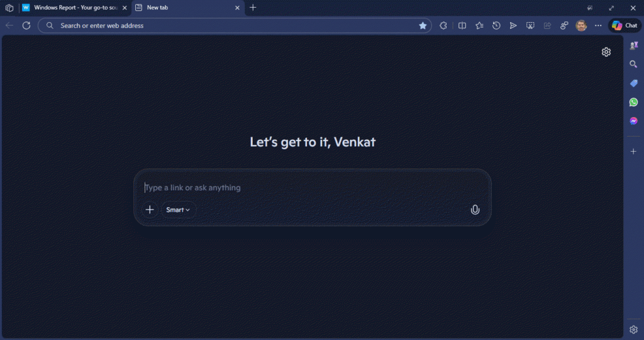Open WhatsApp in the sidebar
The height and width of the screenshot is (340, 644).
633,102
